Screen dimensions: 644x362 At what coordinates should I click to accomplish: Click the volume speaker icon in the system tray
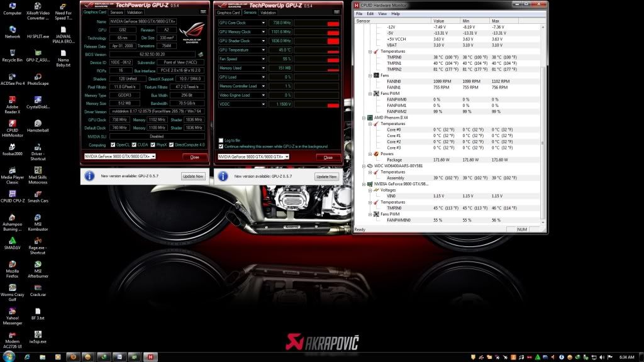point(602,357)
